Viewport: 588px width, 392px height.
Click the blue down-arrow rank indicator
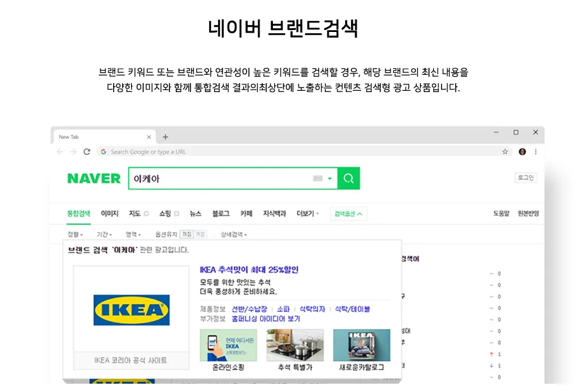491,366
